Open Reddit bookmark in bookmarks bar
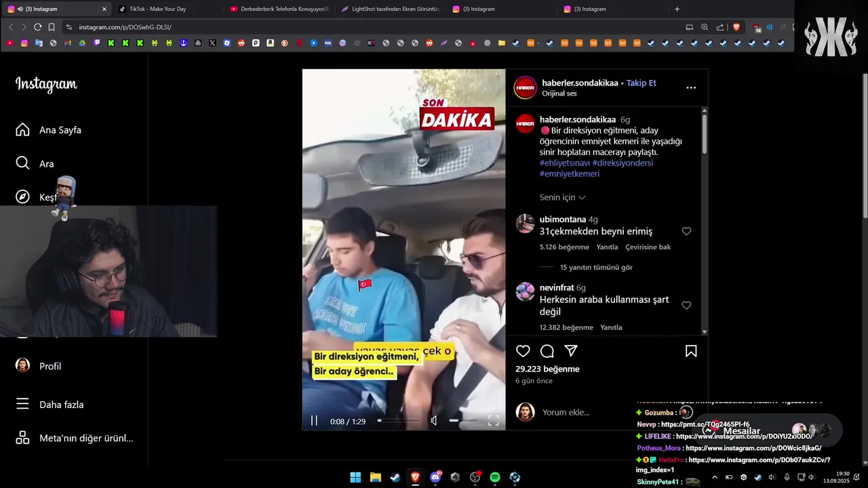The image size is (868, 488). click(x=241, y=43)
